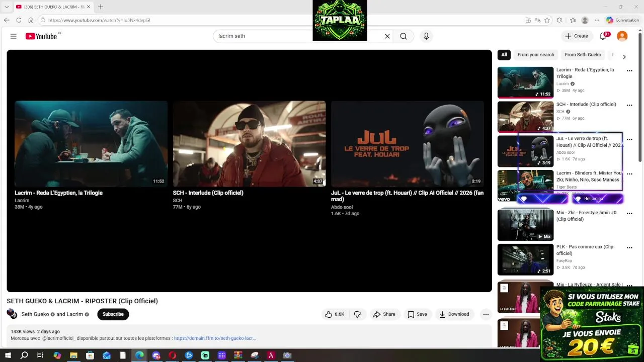Open options menu for JuL Le verre de trop sidebar video
The width and height of the screenshot is (644, 362).
629,139
